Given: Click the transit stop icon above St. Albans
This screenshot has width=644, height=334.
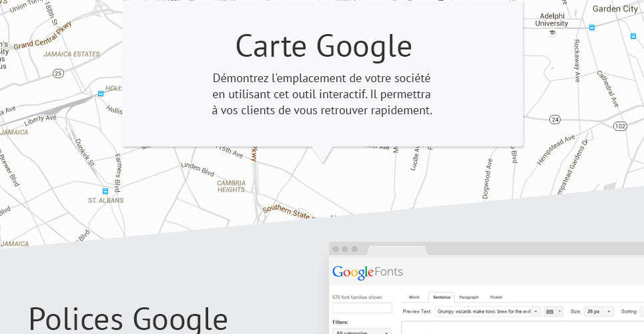Looking at the screenshot, I should [x=105, y=191].
